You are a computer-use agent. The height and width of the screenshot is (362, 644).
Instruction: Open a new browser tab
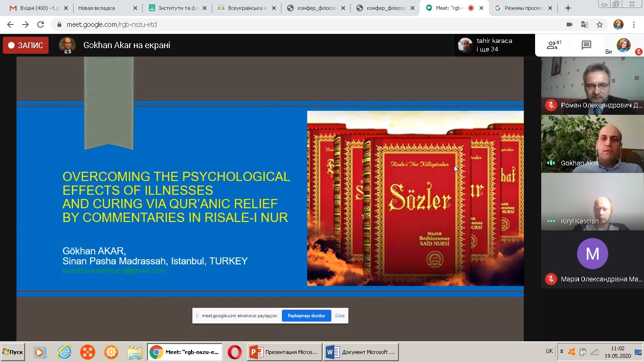tap(568, 8)
